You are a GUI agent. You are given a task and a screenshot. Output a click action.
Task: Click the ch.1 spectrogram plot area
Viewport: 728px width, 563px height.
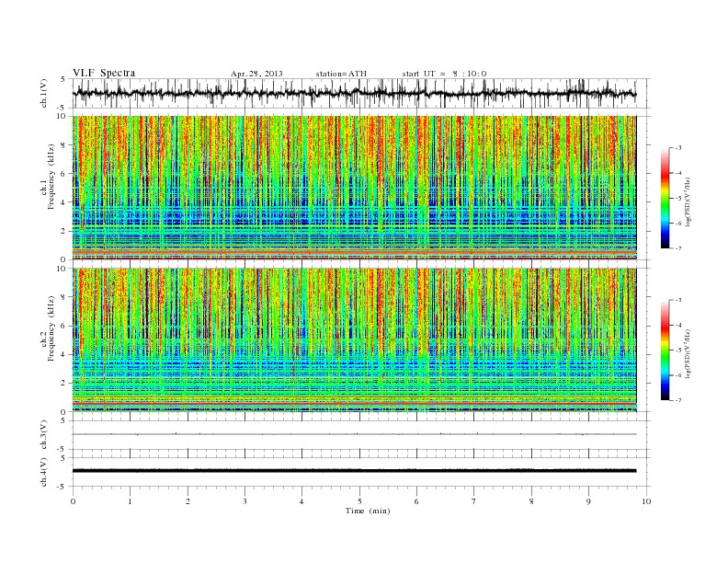[x=354, y=188]
